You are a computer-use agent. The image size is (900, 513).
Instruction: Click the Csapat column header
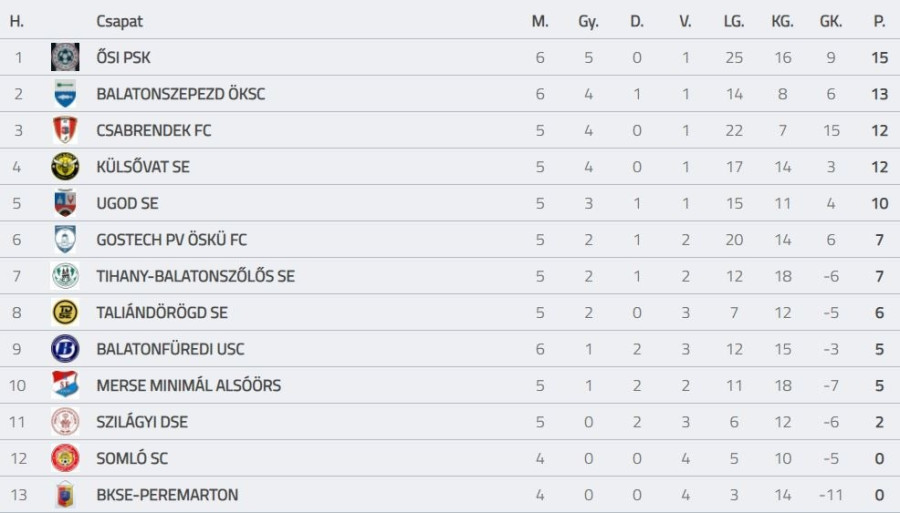[x=118, y=21]
